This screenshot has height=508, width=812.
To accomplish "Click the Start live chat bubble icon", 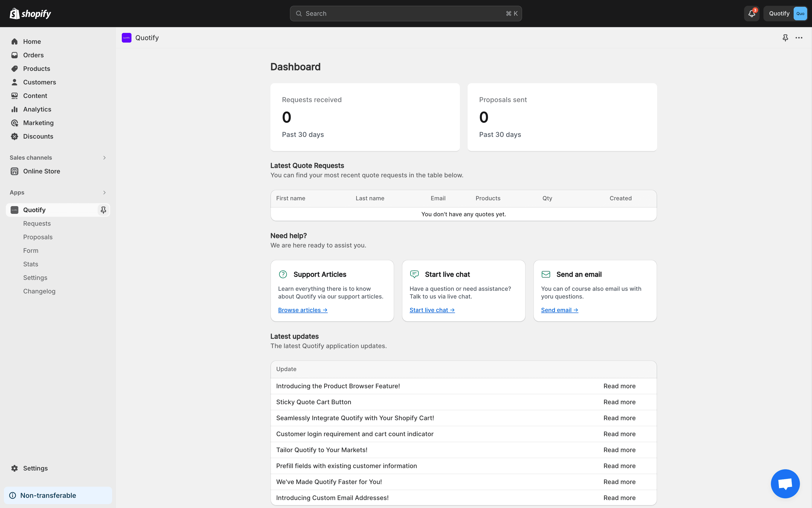I will tap(414, 274).
